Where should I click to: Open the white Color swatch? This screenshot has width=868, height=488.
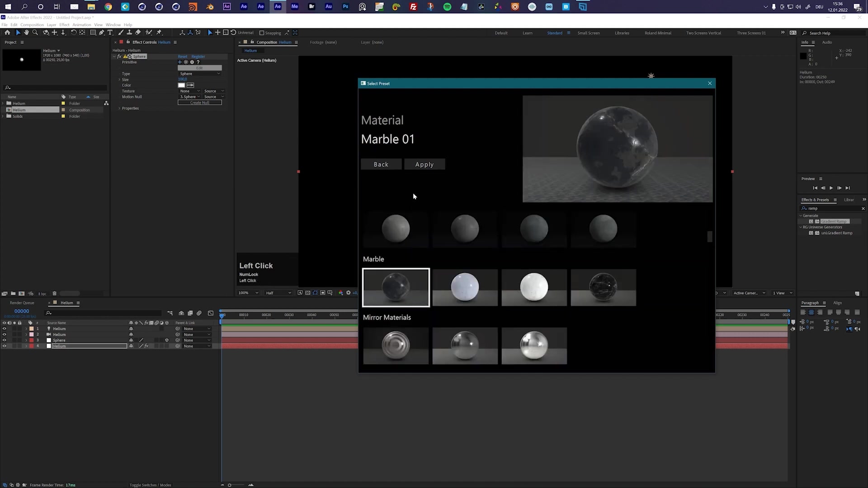pos(181,85)
